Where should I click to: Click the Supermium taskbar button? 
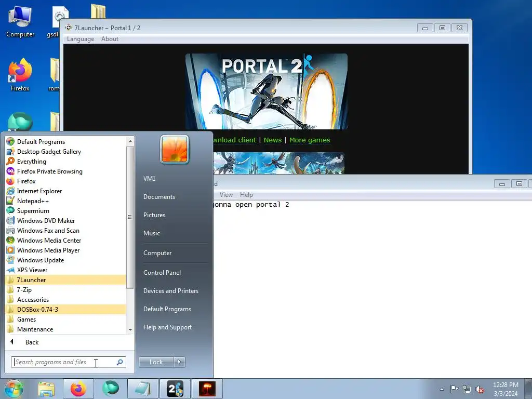tap(111, 389)
